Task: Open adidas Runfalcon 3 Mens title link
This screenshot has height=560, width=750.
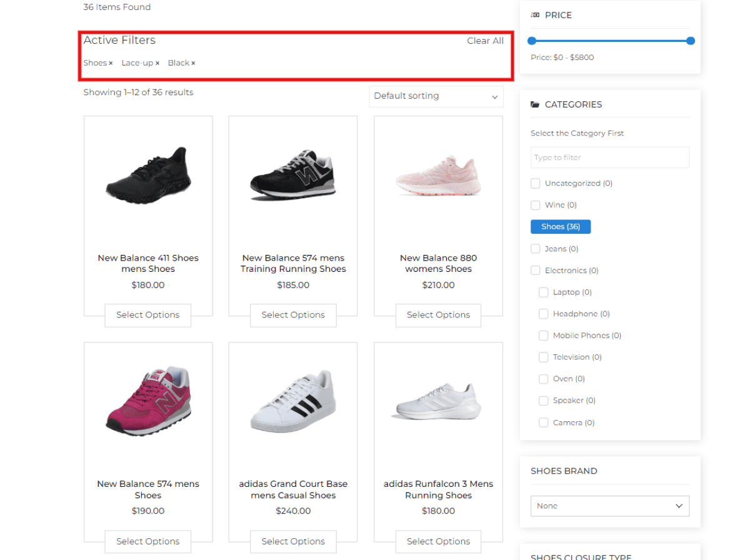Action: 438,490
